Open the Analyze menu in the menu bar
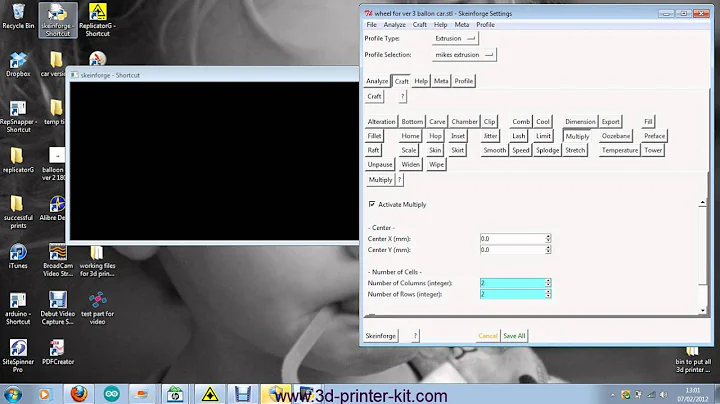Screen dimensions: 720x404 (x=394, y=25)
